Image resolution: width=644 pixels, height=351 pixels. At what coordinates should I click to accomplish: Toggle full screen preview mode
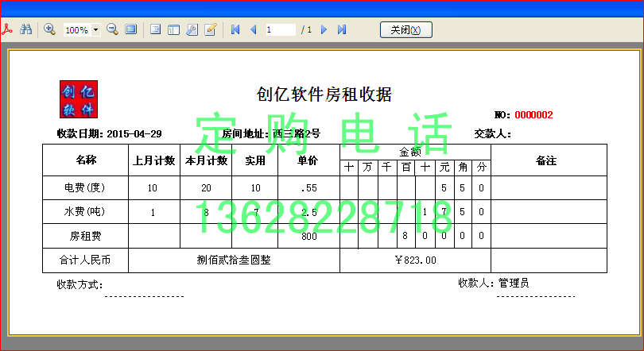(x=130, y=29)
